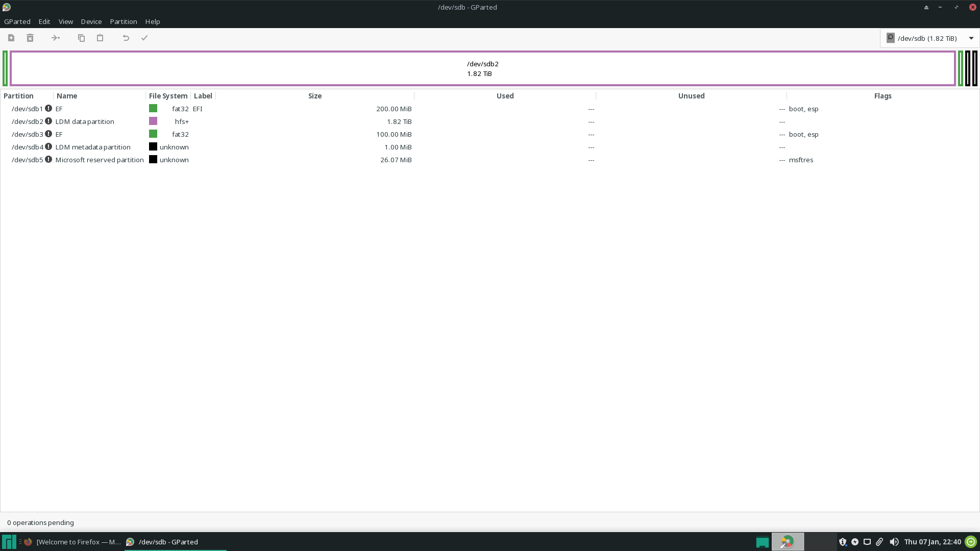Click the Apply all operations checkmark icon
The height and width of the screenshot is (551, 980).
[144, 38]
